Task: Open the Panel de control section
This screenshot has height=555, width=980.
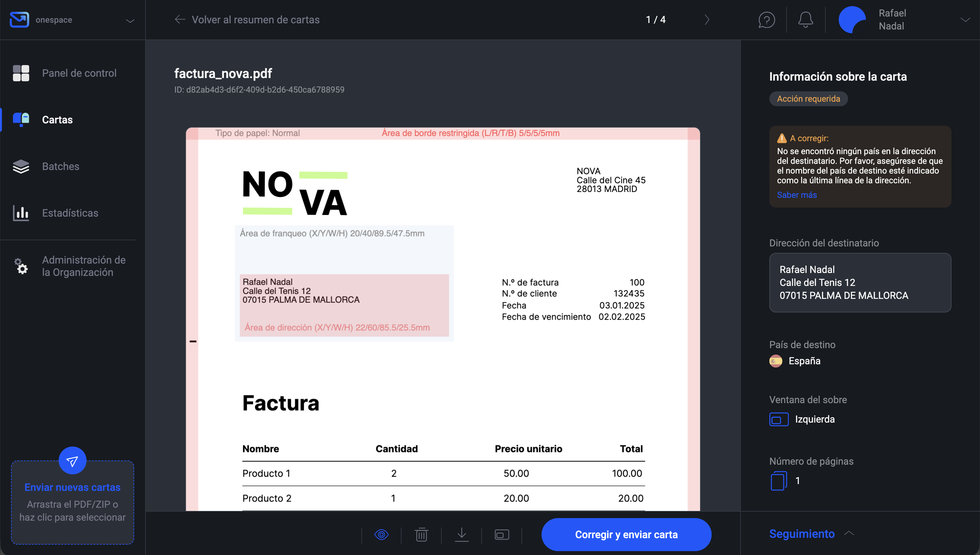Action: (x=79, y=73)
